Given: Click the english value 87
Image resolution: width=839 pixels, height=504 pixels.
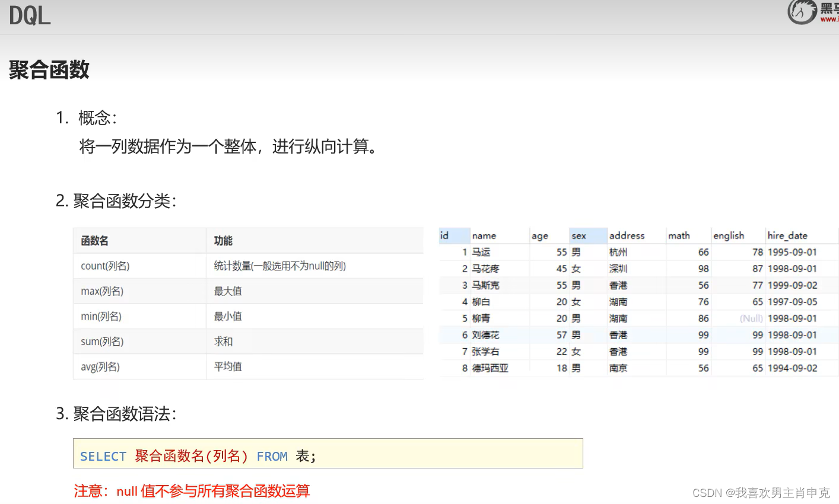Looking at the screenshot, I should click(x=758, y=269).
